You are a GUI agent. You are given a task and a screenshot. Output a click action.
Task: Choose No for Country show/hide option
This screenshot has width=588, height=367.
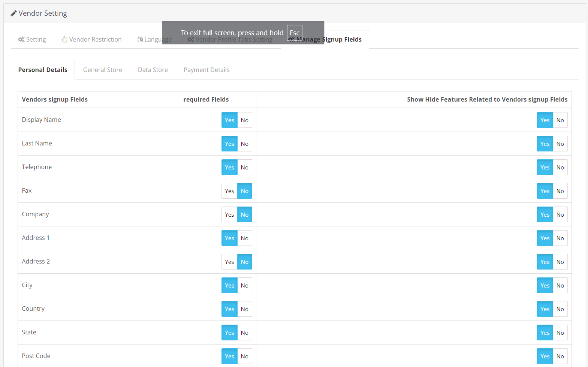(x=560, y=309)
